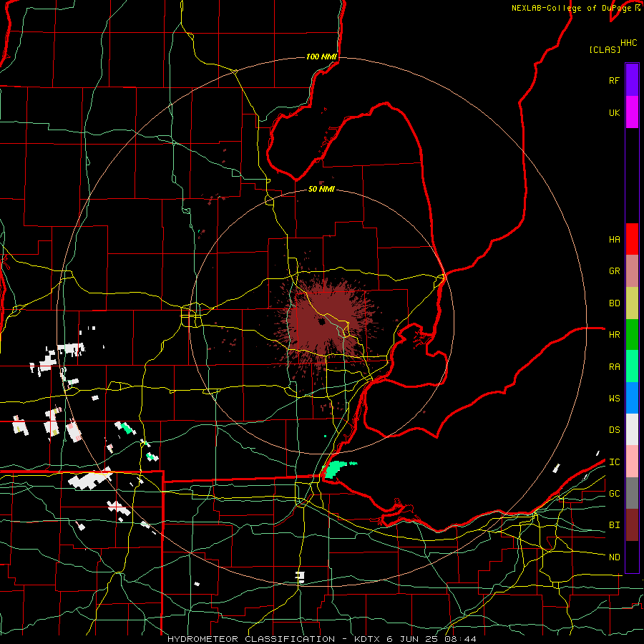This screenshot has width=644, height=644.
Task: Click the '6 JUN 25' date text
Action: pos(413,639)
